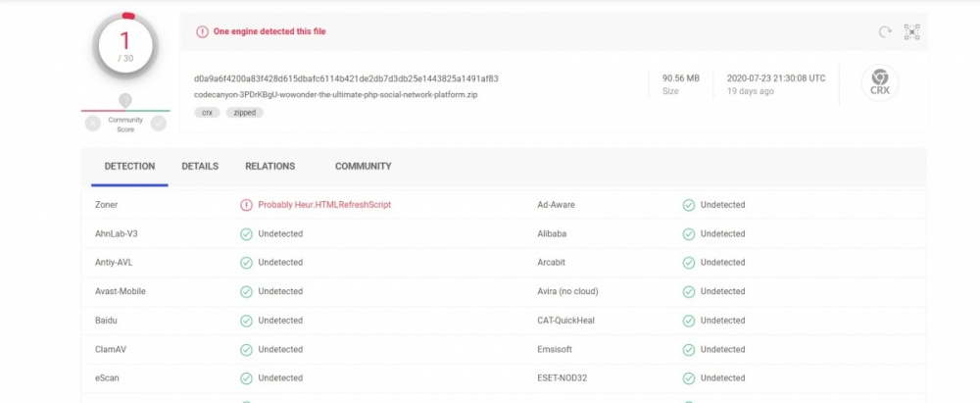Click the Zoner engine name
This screenshot has width=980, height=403.
[x=106, y=205]
